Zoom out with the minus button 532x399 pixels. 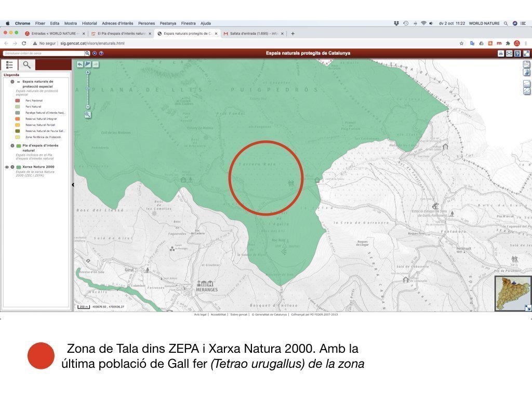pyautogui.click(x=87, y=107)
